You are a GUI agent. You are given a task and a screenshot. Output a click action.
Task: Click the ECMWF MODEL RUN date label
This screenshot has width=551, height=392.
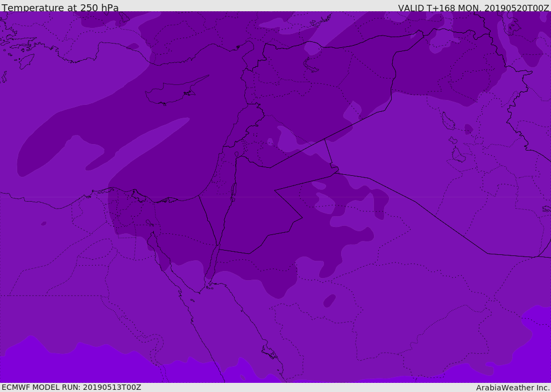(71, 387)
